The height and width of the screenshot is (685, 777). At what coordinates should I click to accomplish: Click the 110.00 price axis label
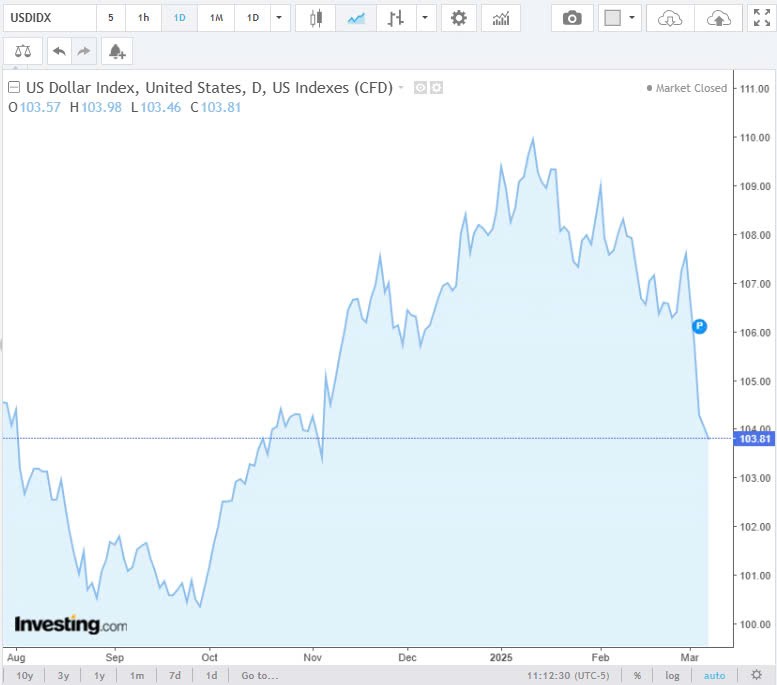pos(755,137)
